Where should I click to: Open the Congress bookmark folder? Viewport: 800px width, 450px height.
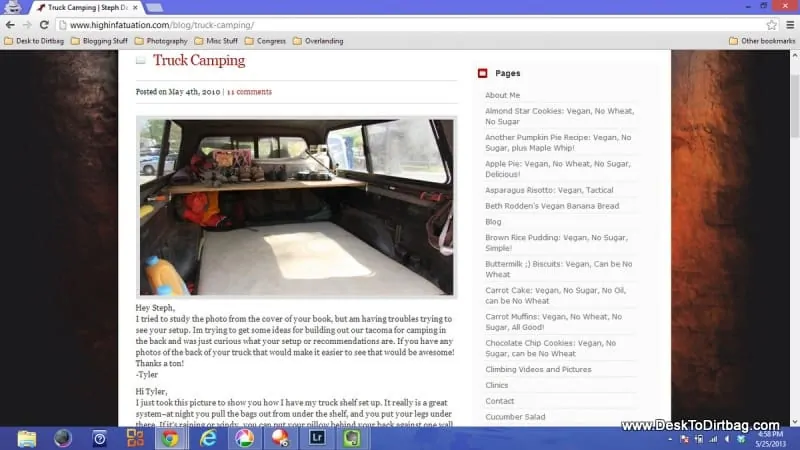[x=265, y=41]
